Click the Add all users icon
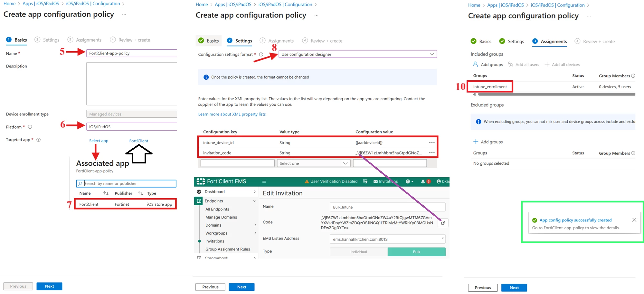The image size is (644, 294). pos(510,64)
